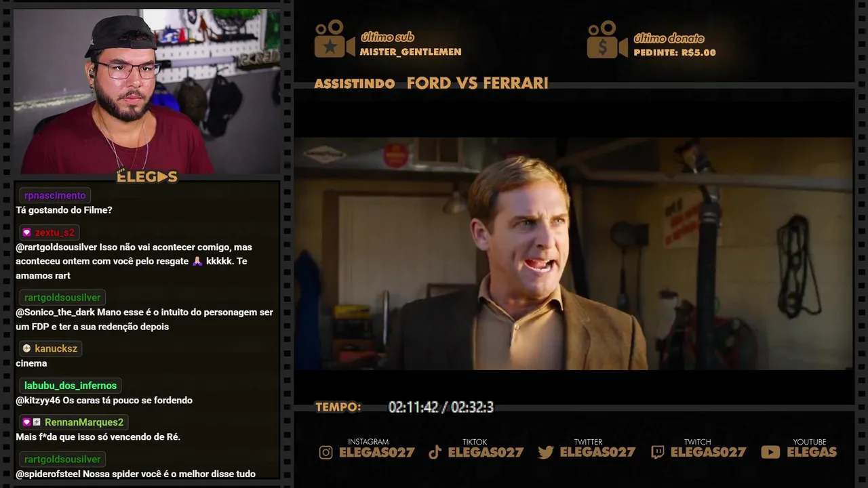Image resolution: width=868 pixels, height=488 pixels.
Task: Click the Ford vs Ferrari movie frame
Action: click(x=573, y=253)
